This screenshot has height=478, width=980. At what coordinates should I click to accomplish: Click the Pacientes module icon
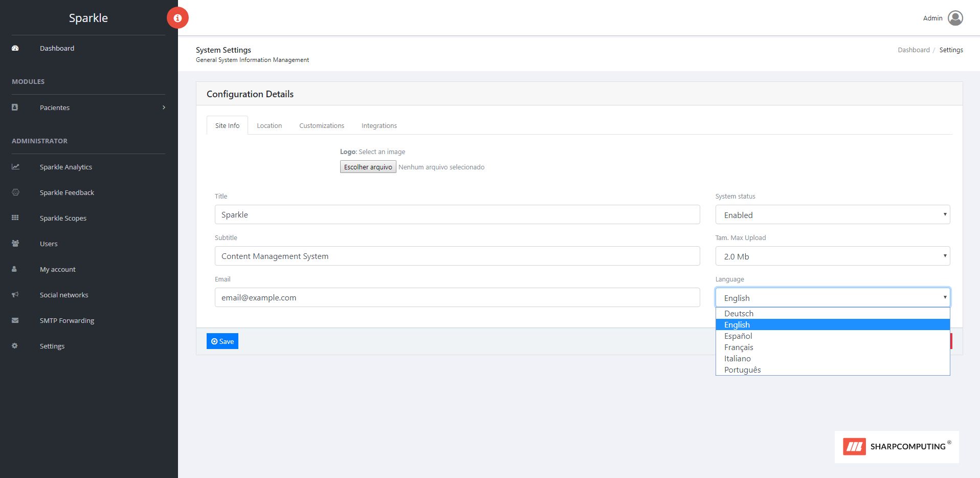pos(15,107)
